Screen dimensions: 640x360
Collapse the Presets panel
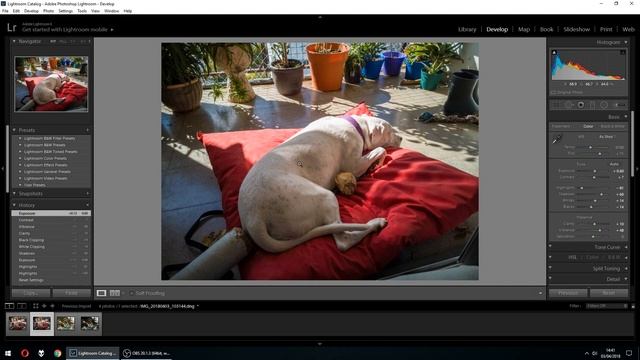point(14,130)
